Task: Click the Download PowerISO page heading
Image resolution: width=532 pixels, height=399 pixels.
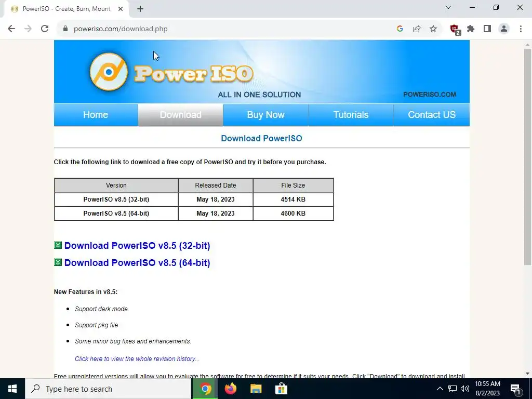Action: click(x=262, y=138)
